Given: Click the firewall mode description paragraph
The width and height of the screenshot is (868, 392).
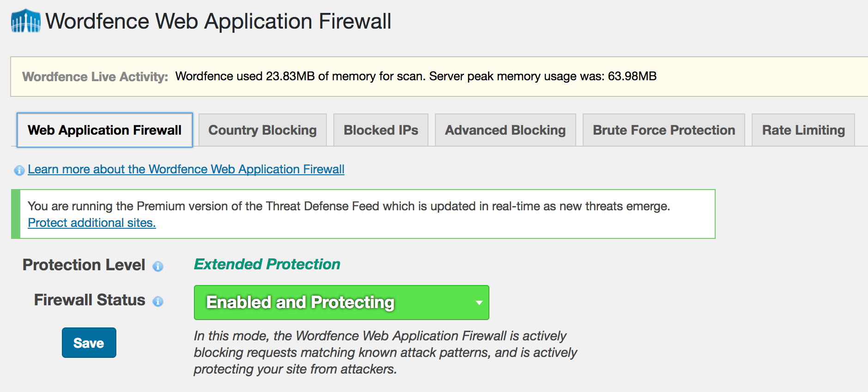Looking at the screenshot, I should 385,352.
